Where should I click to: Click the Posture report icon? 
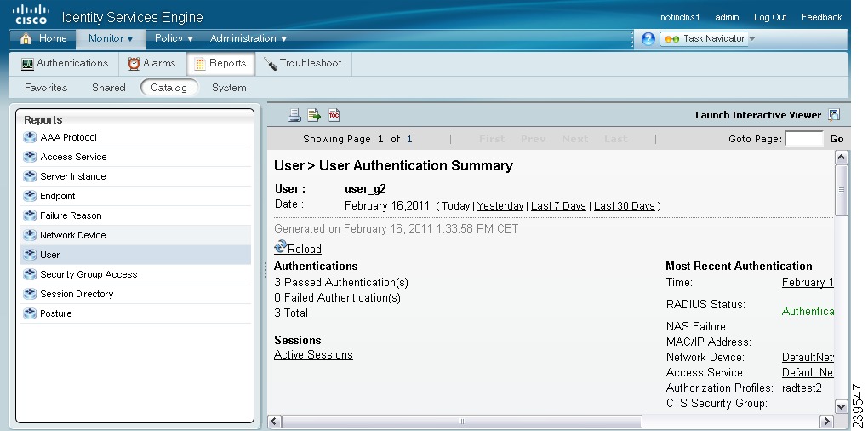pos(30,313)
